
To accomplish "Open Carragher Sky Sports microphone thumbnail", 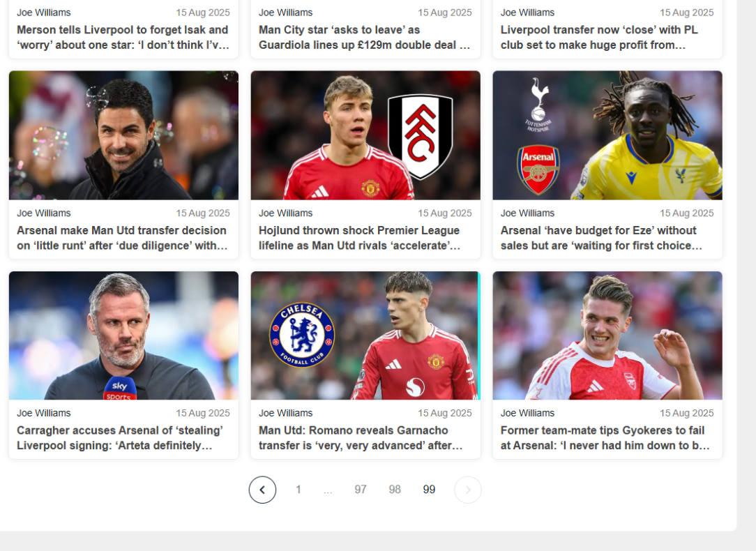I will 123,335.
